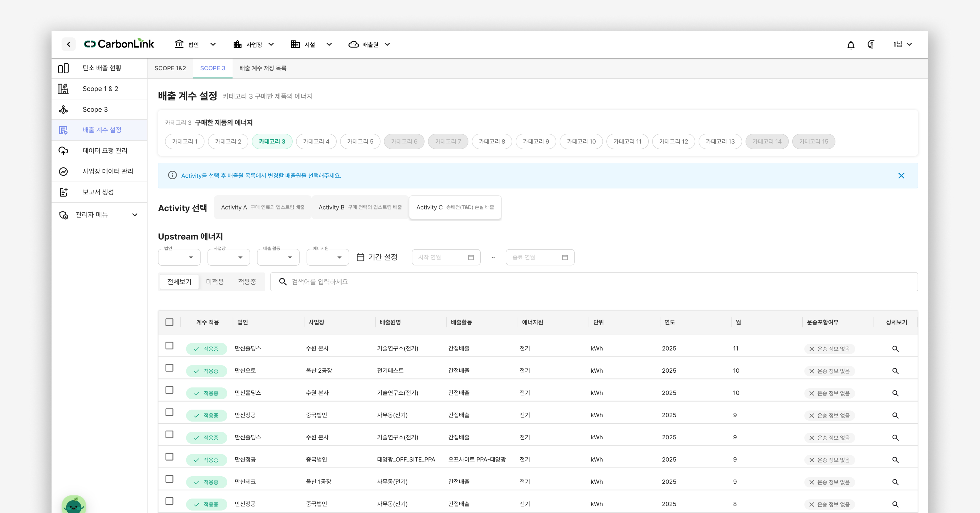Open notifications bell icon
The width and height of the screenshot is (980, 513).
[x=851, y=45]
